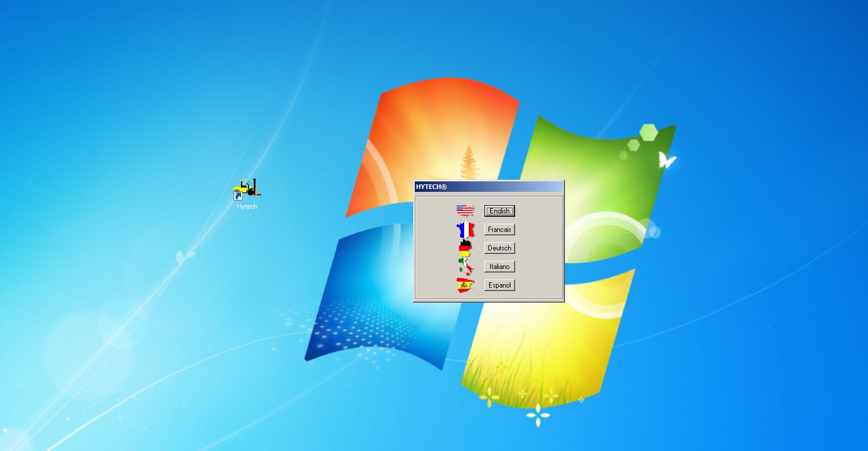Image resolution: width=868 pixels, height=451 pixels.
Task: Pick French as the interface language
Action: click(x=499, y=230)
